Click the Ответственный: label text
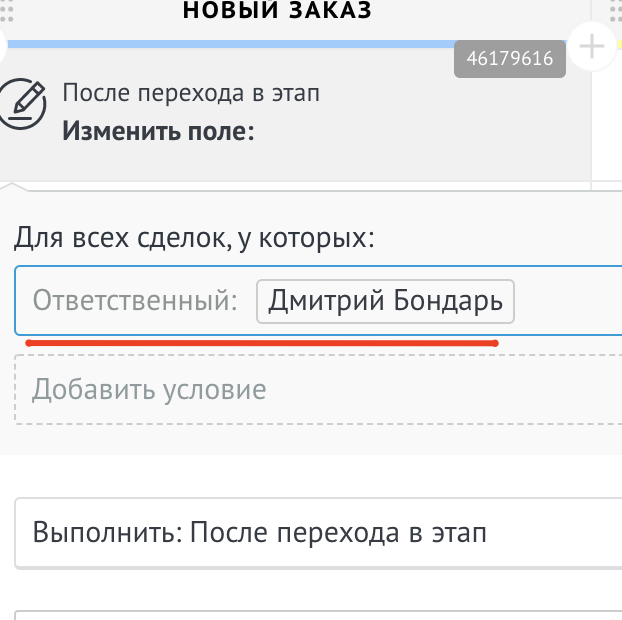622x620 pixels. coord(135,301)
